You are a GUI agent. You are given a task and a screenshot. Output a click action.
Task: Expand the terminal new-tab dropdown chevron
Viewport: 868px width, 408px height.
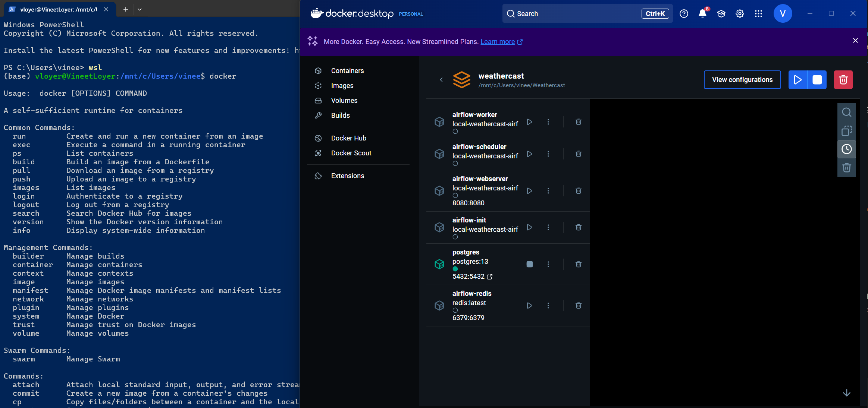coord(140,9)
